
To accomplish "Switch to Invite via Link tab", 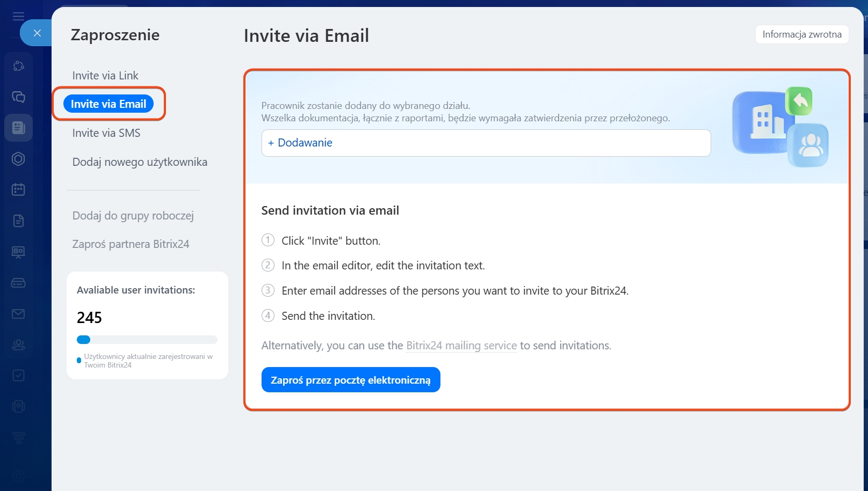I will click(x=105, y=76).
